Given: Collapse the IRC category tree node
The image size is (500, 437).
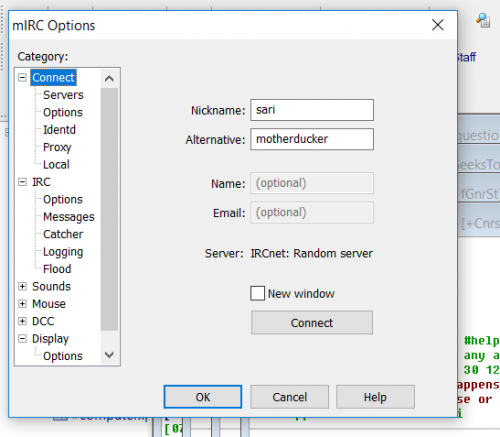Looking at the screenshot, I should [22, 182].
